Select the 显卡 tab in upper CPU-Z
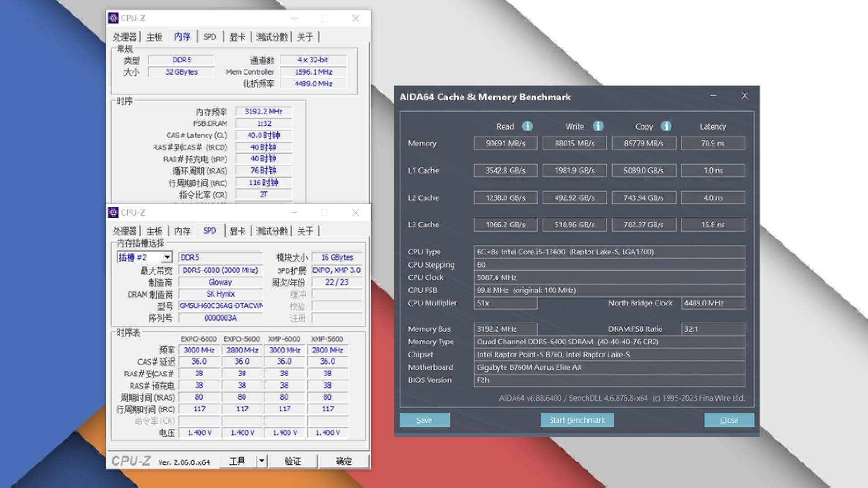The width and height of the screenshot is (868, 488). (x=237, y=37)
